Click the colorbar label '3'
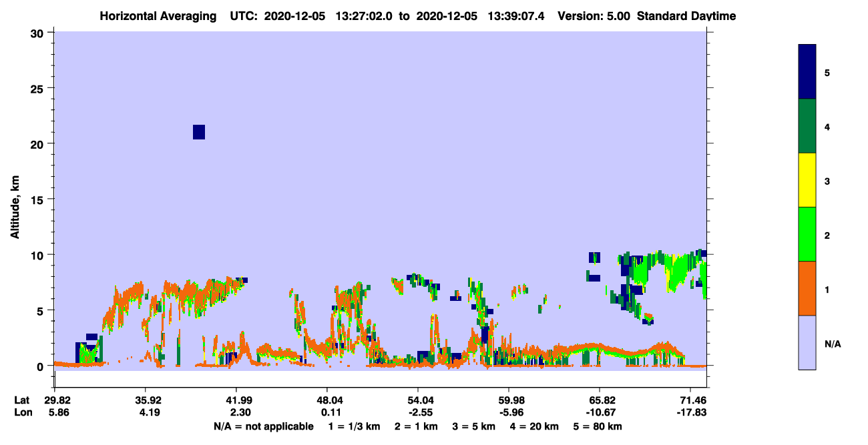This screenshot has width=868, height=445. pyautogui.click(x=827, y=181)
